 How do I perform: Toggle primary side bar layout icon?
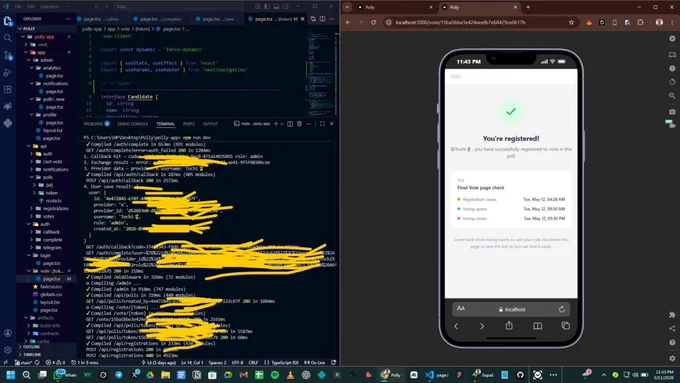point(267,7)
